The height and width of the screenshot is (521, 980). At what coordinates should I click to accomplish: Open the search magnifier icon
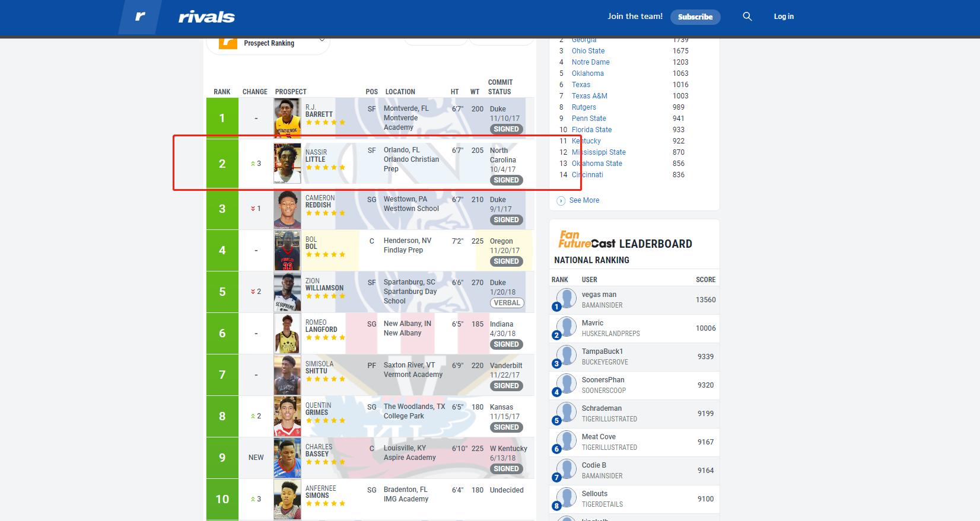[747, 17]
